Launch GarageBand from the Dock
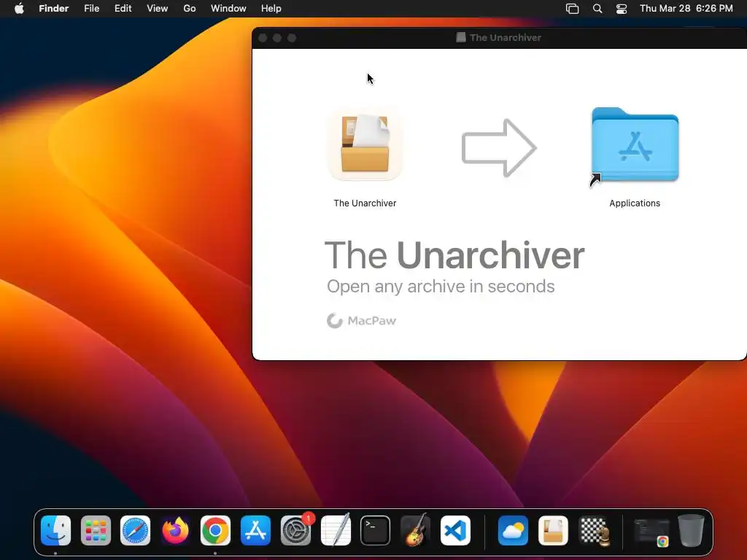 [x=415, y=531]
